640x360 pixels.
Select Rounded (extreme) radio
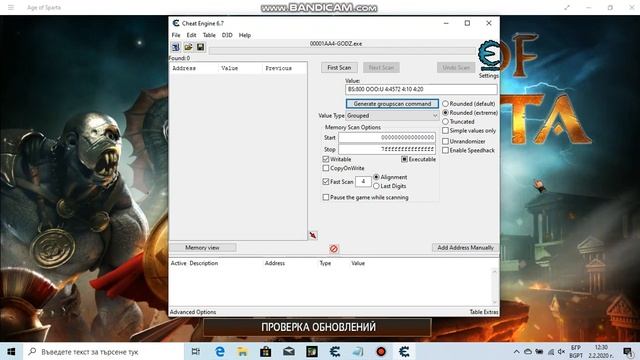[x=446, y=113]
